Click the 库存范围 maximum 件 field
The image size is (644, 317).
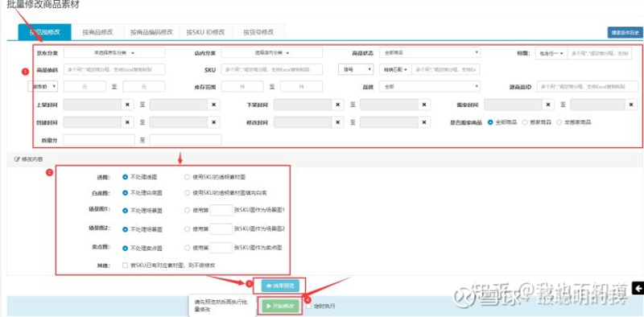301,86
